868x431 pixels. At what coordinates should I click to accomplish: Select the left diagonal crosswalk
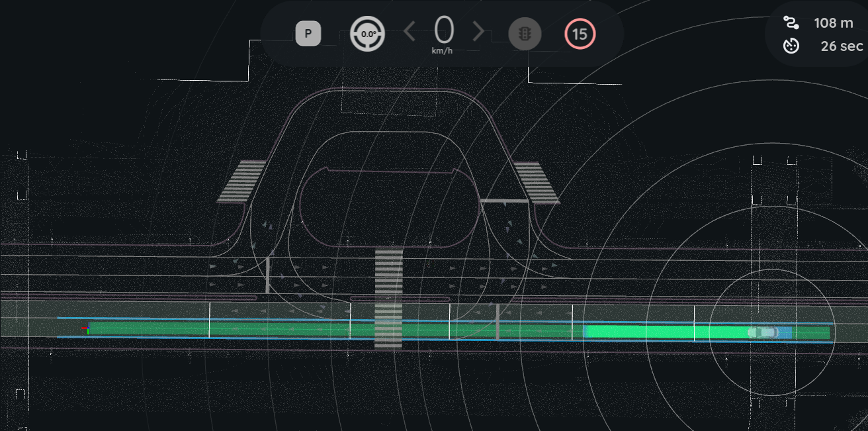coord(241,181)
